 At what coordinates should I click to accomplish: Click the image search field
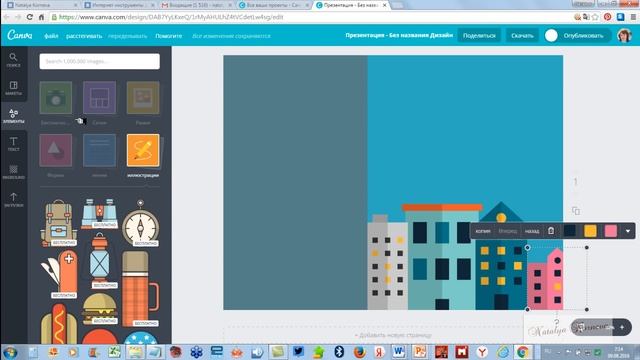pyautogui.click(x=100, y=61)
